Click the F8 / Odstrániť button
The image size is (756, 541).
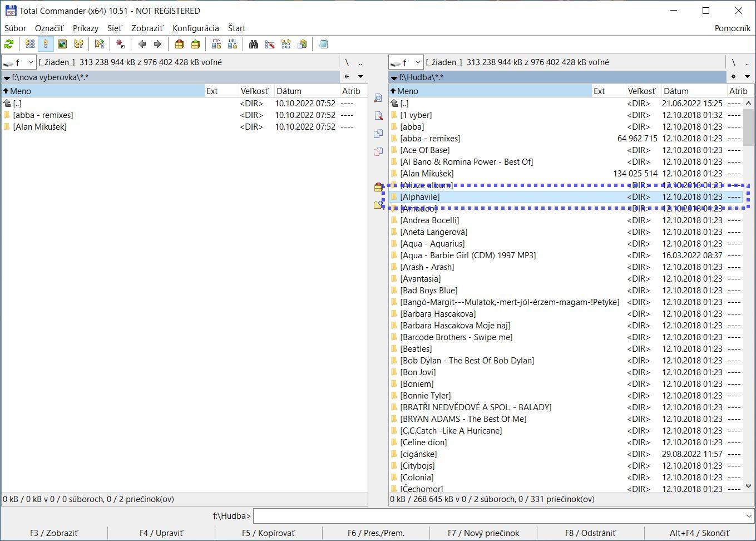click(x=591, y=533)
